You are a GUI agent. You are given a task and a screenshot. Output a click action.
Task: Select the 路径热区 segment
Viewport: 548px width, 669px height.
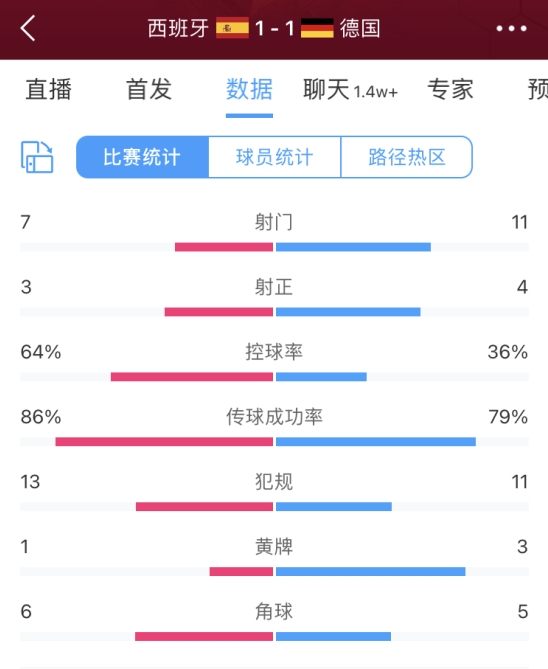point(407,157)
